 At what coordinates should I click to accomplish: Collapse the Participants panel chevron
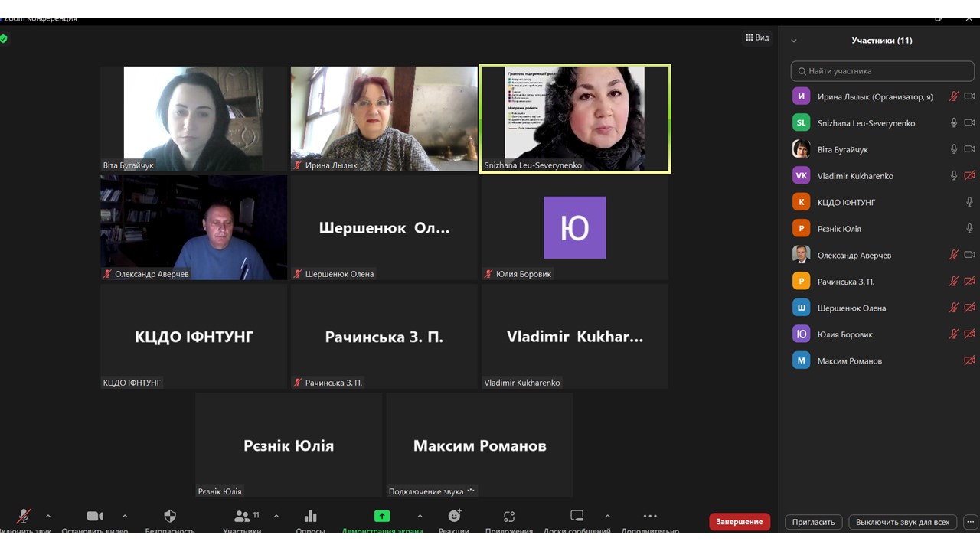794,41
